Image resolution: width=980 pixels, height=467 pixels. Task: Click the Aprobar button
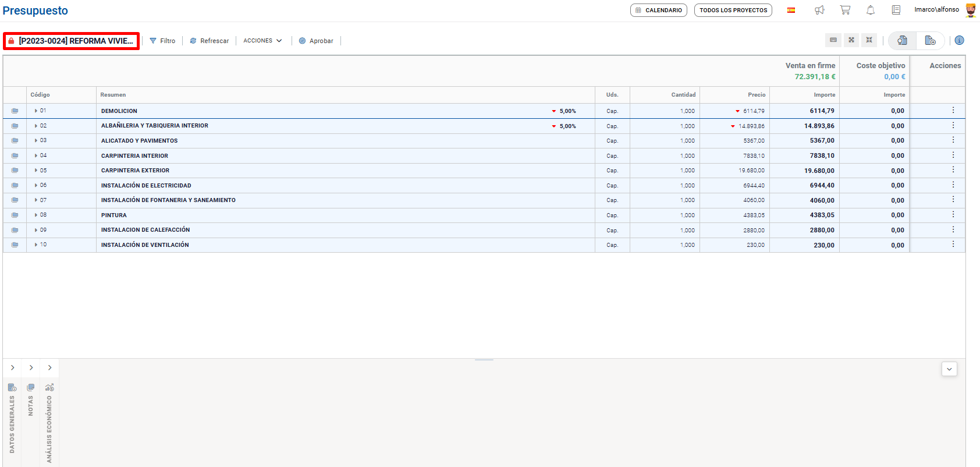[316, 41]
